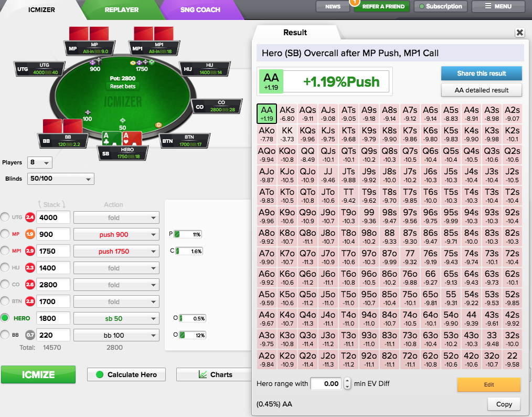Select the CO player radio button
The image size is (532, 417).
[5, 284]
